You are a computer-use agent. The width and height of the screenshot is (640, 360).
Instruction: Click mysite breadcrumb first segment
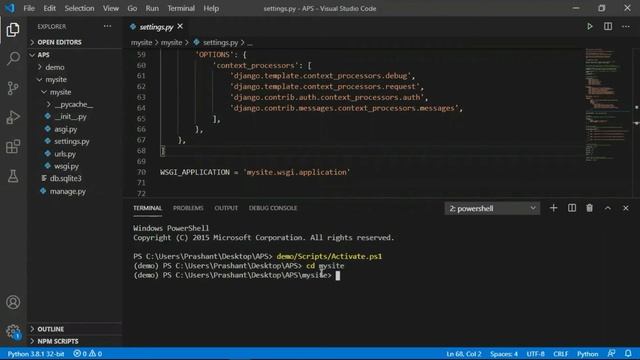pyautogui.click(x=141, y=42)
